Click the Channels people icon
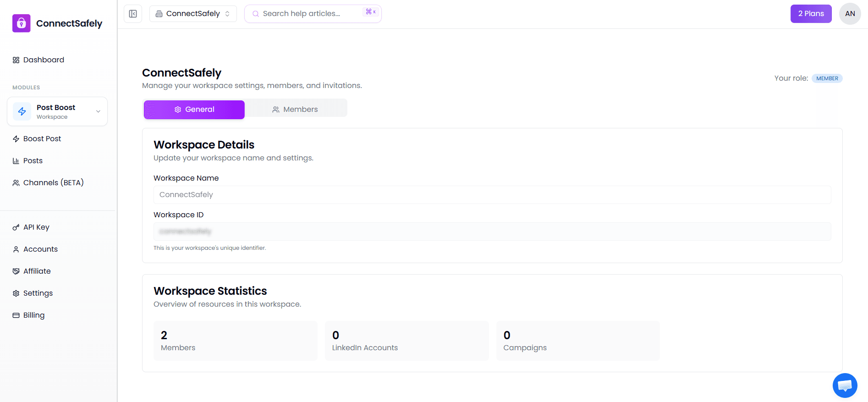 point(16,183)
